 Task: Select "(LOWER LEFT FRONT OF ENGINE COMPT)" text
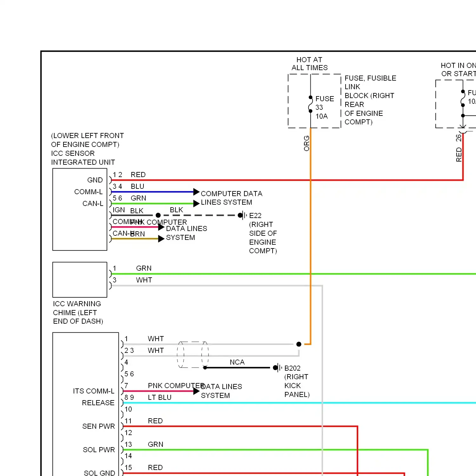coord(87,140)
